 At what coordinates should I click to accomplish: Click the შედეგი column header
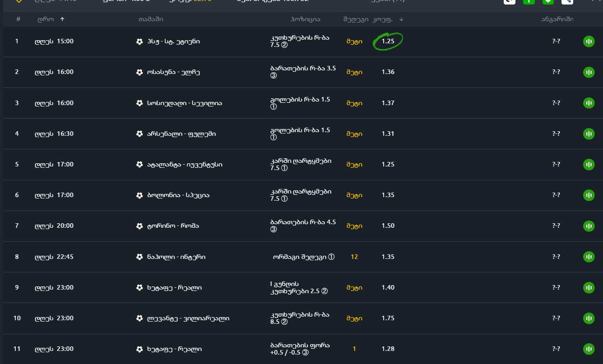click(356, 19)
